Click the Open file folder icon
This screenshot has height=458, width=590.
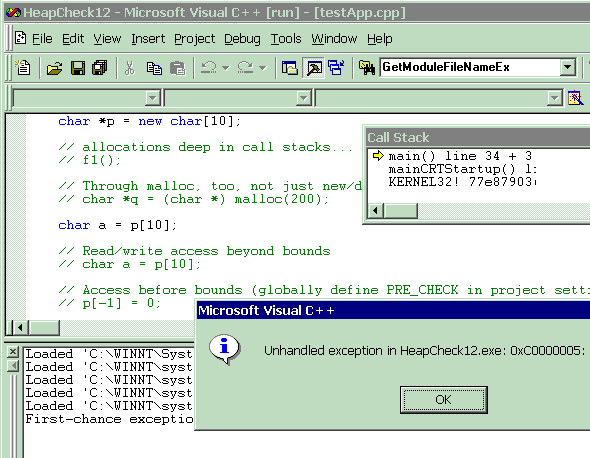click(55, 68)
